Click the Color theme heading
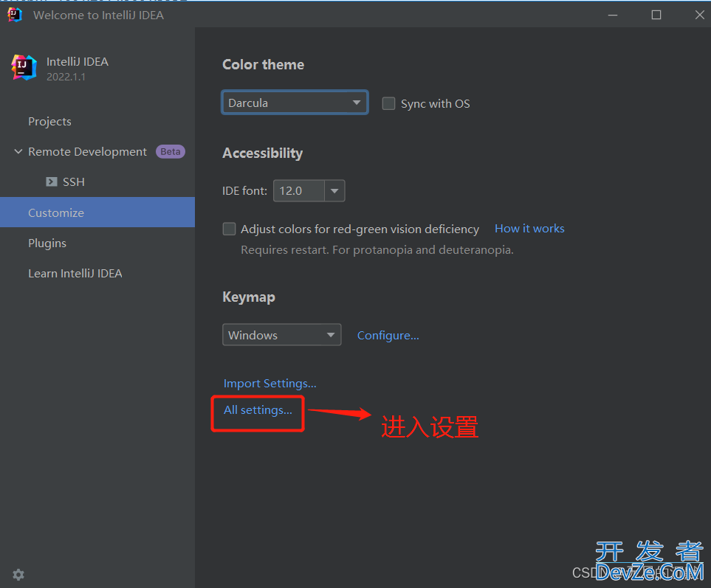The width and height of the screenshot is (711, 588). pyautogui.click(x=263, y=64)
